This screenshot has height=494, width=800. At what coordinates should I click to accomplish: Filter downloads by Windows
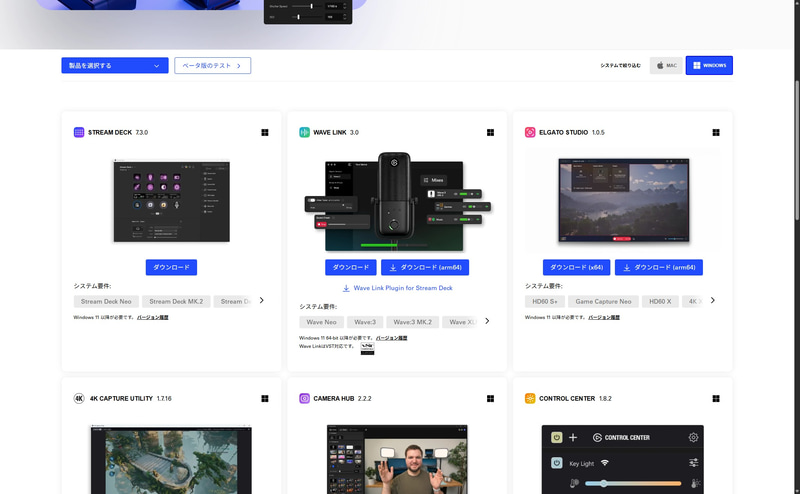coord(709,65)
